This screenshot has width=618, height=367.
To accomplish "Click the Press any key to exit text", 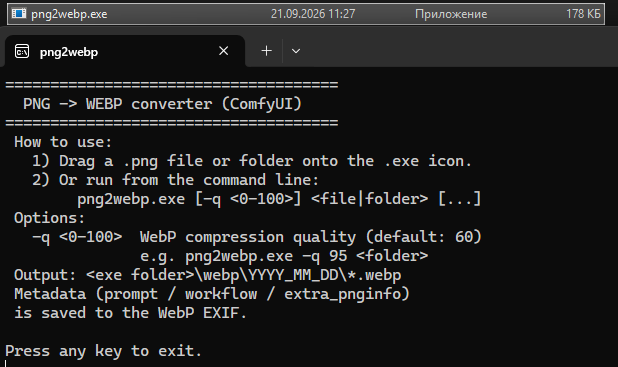I will [104, 351].
